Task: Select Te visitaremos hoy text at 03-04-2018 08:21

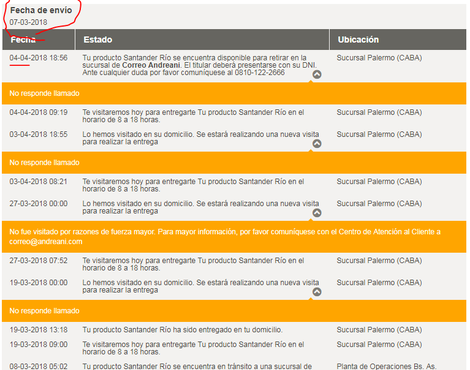Action: (x=193, y=185)
